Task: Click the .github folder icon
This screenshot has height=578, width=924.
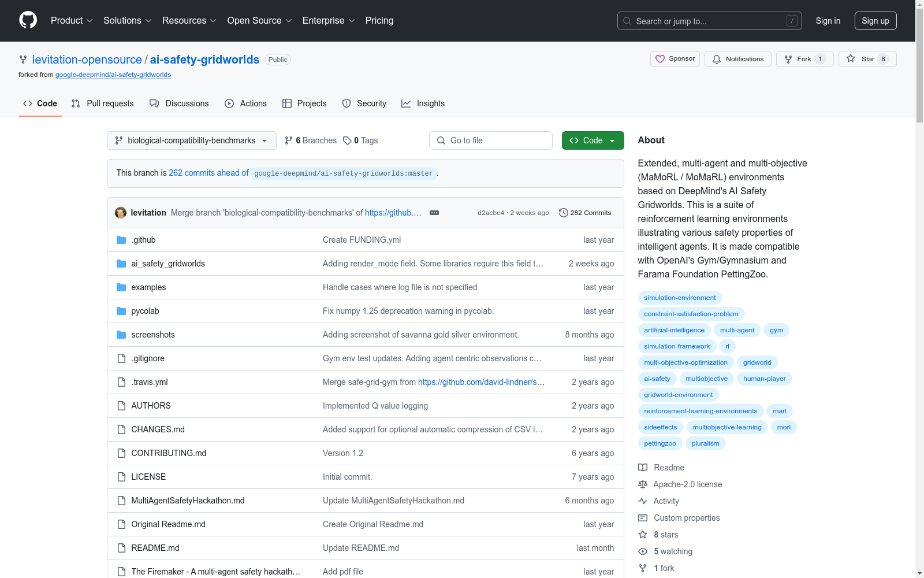Action: tap(121, 240)
